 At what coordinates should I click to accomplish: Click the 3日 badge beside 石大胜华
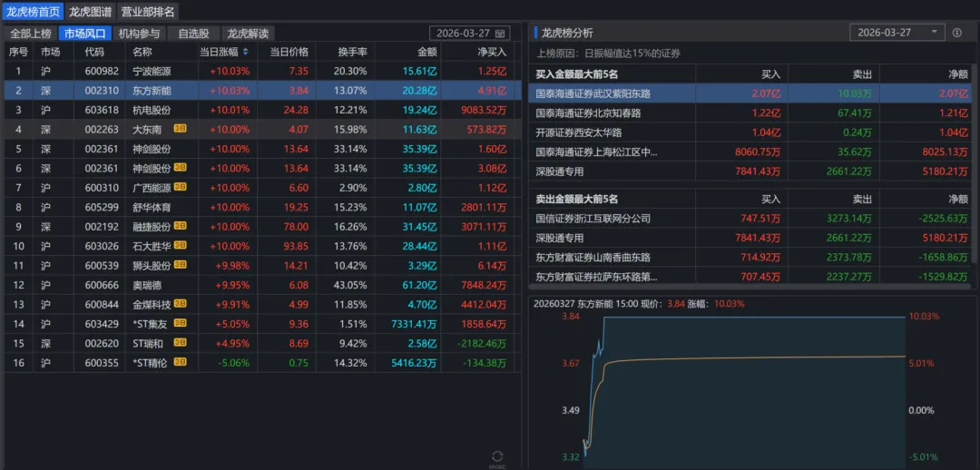pyautogui.click(x=180, y=244)
